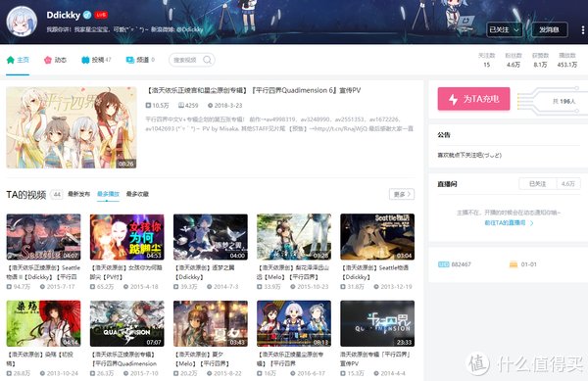This screenshot has height=381, width=588.
Task: Click the green home icon in tabs
Action: 11,60
